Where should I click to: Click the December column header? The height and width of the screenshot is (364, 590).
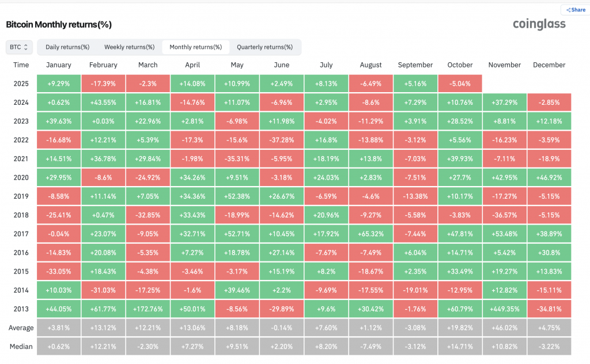tap(549, 65)
